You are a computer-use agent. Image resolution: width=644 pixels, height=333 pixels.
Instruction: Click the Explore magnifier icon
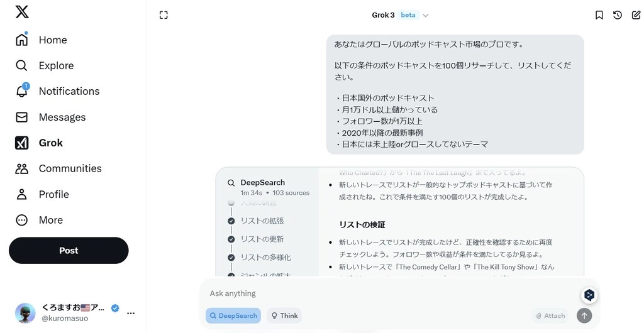click(21, 65)
